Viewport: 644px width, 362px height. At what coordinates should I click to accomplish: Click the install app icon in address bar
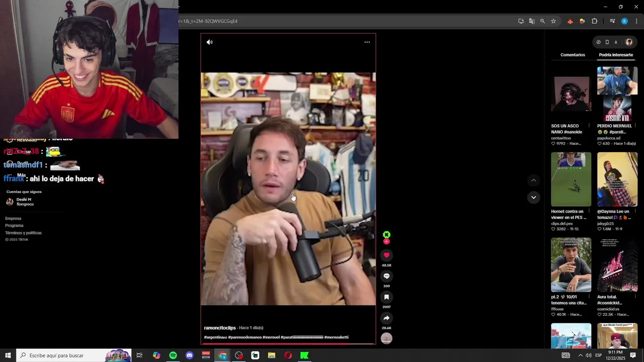click(521, 21)
